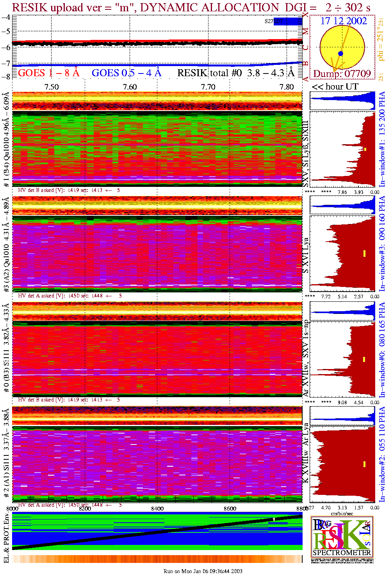This screenshot has width=392, height=577.
Task: Click the orange arrowhead below the solar disk
Action: (335, 69)
